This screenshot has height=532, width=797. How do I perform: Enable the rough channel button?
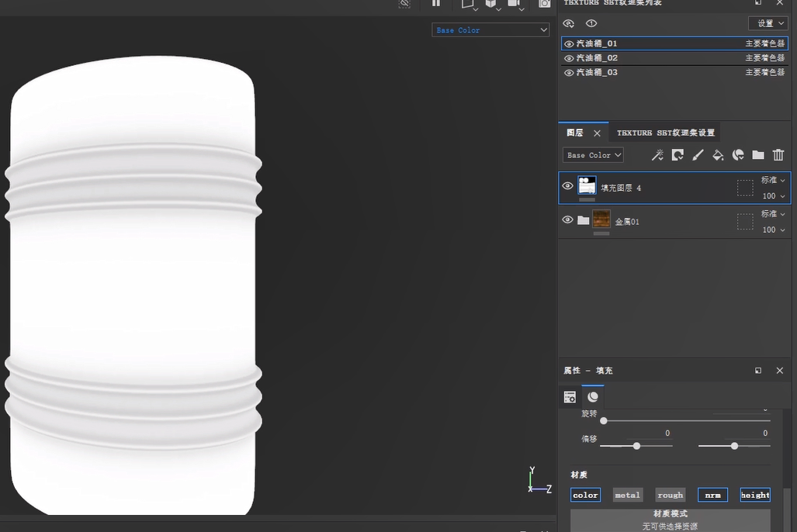[670, 495]
